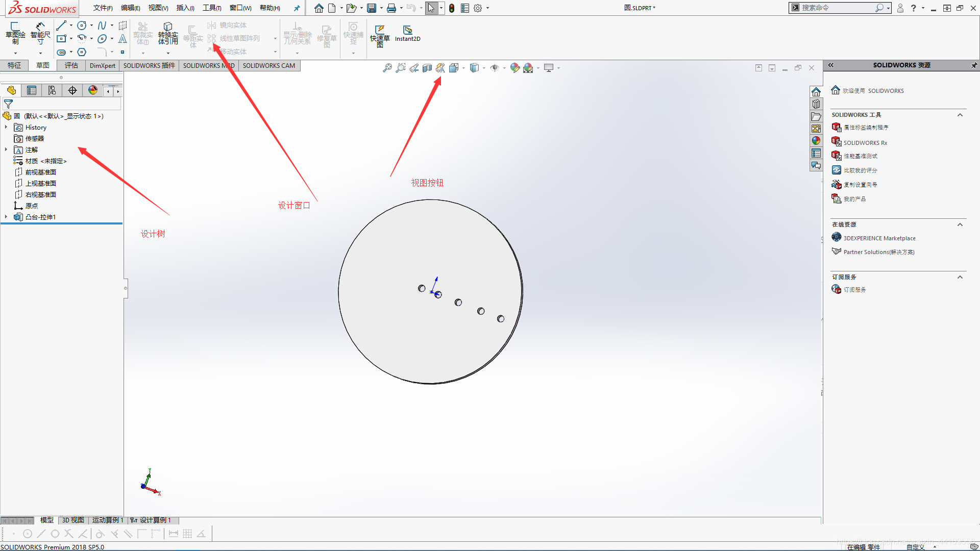Expand the History tree node
Image resolution: width=980 pixels, height=551 pixels.
[6, 128]
